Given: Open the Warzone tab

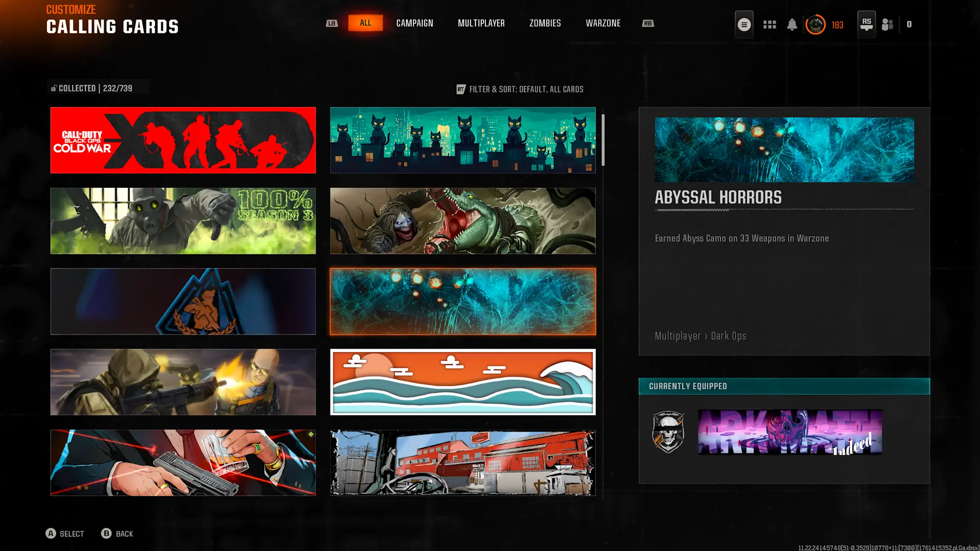Looking at the screenshot, I should [x=603, y=23].
